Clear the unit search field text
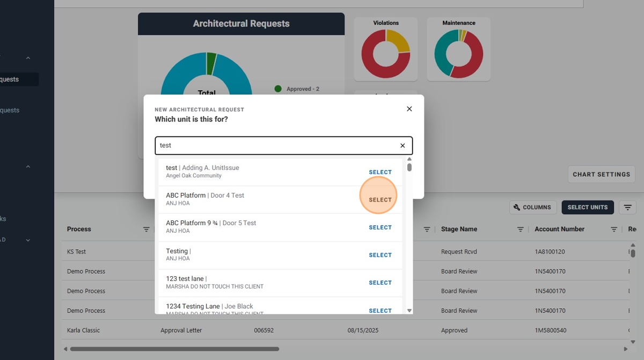This screenshot has height=360, width=644. 402,146
